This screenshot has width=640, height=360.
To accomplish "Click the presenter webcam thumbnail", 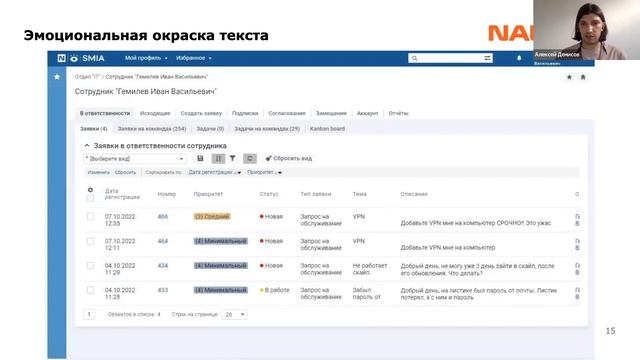I will point(587,30).
